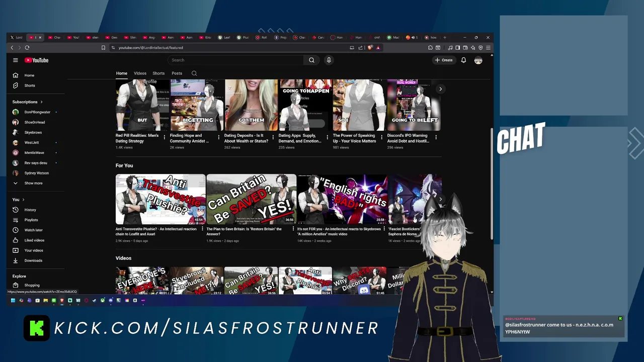Go back with browser back arrow
Viewport: 644px width, 362px height.
point(12,48)
